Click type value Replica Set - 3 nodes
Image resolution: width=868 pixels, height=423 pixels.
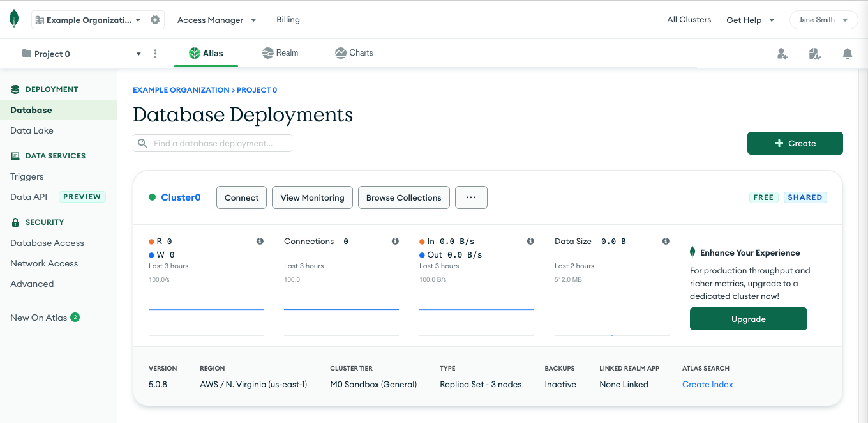click(481, 384)
